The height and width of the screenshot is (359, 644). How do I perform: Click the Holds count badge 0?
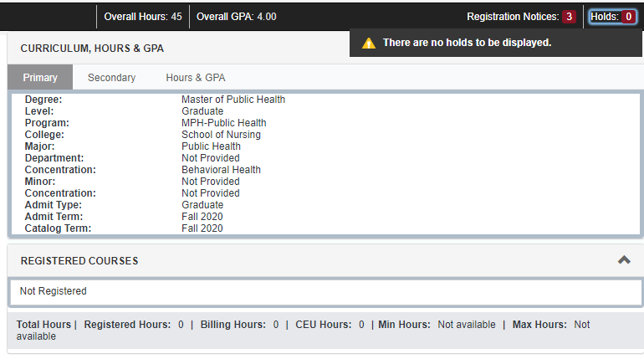point(628,17)
